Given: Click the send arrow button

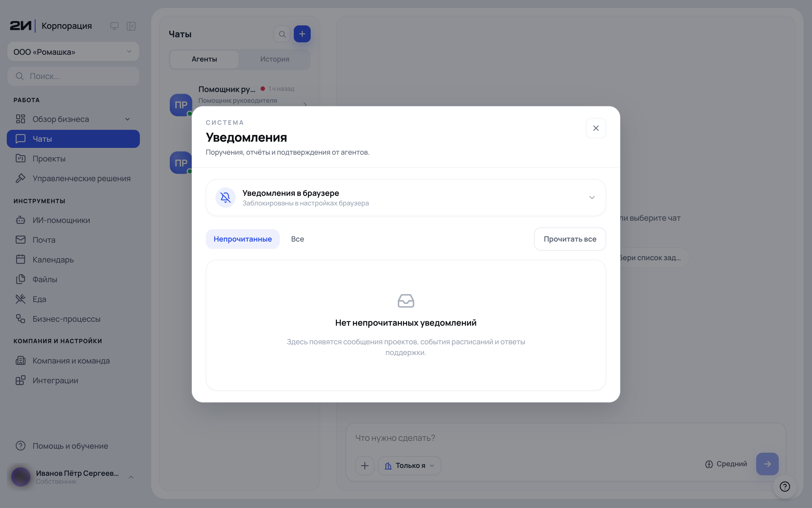Looking at the screenshot, I should (767, 464).
